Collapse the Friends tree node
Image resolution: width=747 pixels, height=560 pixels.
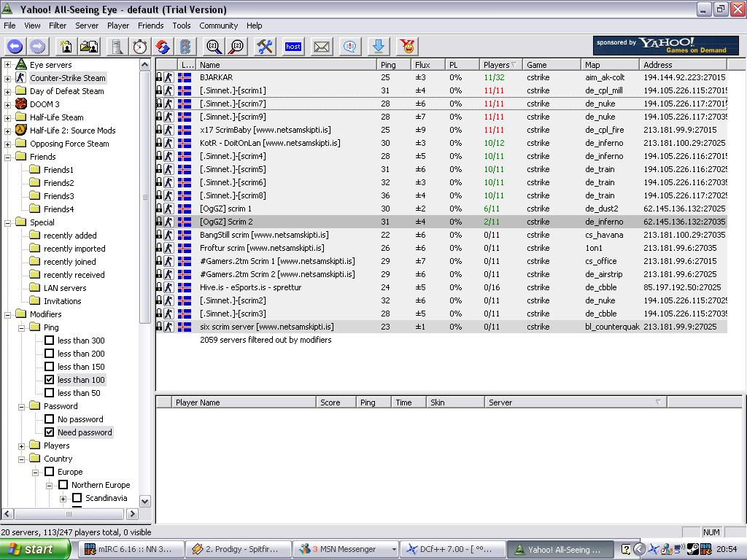(7, 157)
